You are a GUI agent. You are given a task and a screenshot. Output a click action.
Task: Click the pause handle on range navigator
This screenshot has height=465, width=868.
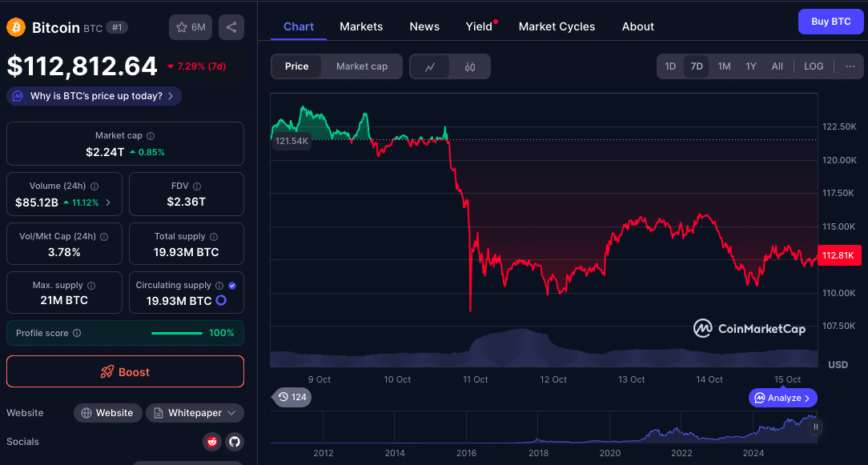815,427
